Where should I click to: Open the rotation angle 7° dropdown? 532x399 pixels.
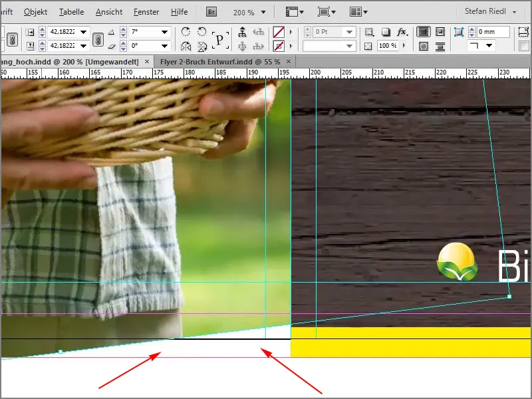tap(164, 32)
